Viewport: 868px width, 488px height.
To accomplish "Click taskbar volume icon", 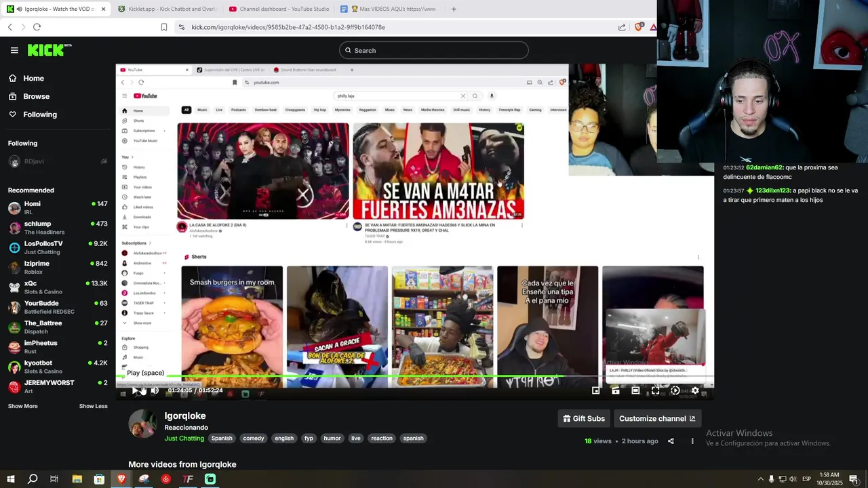I will (x=793, y=479).
